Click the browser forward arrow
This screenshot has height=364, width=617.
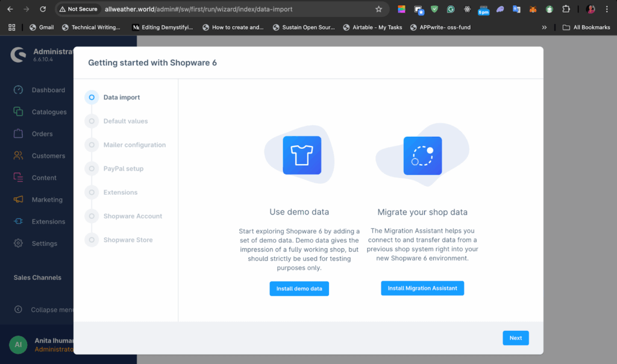pyautogui.click(x=27, y=9)
